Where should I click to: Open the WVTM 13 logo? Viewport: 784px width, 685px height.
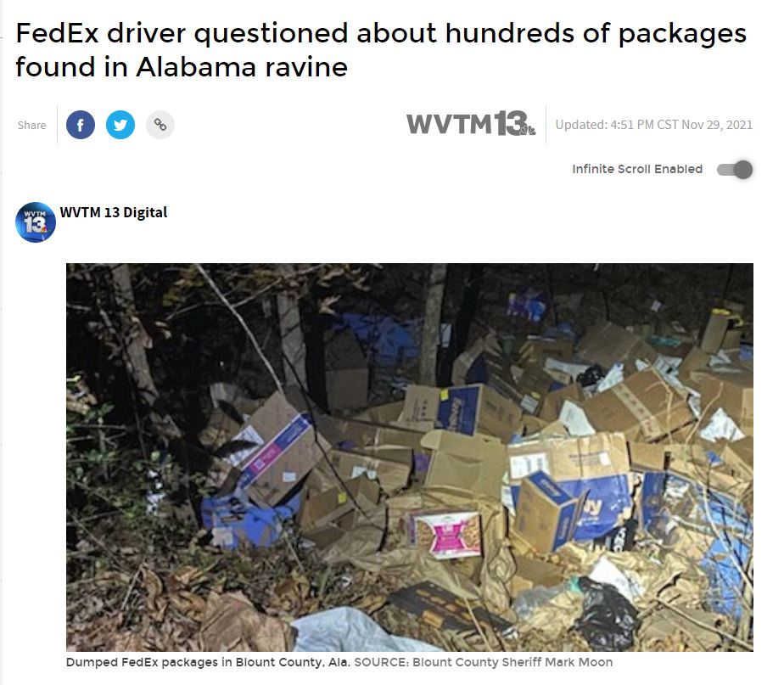click(471, 124)
